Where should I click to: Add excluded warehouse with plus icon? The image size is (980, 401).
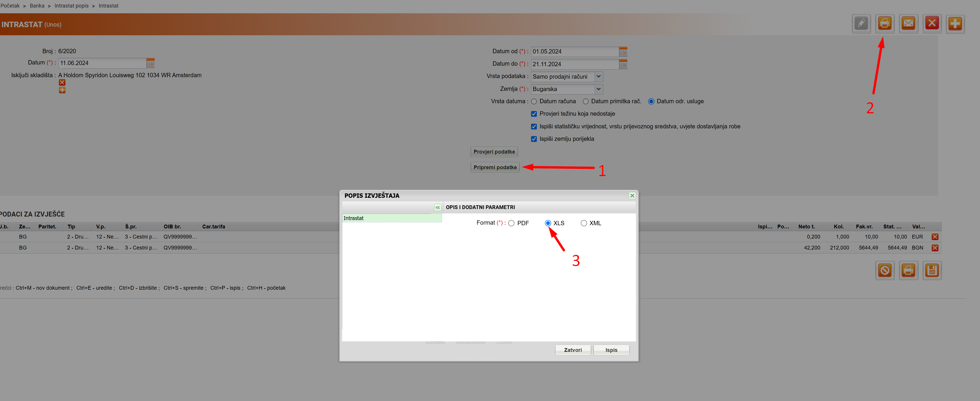[62, 90]
